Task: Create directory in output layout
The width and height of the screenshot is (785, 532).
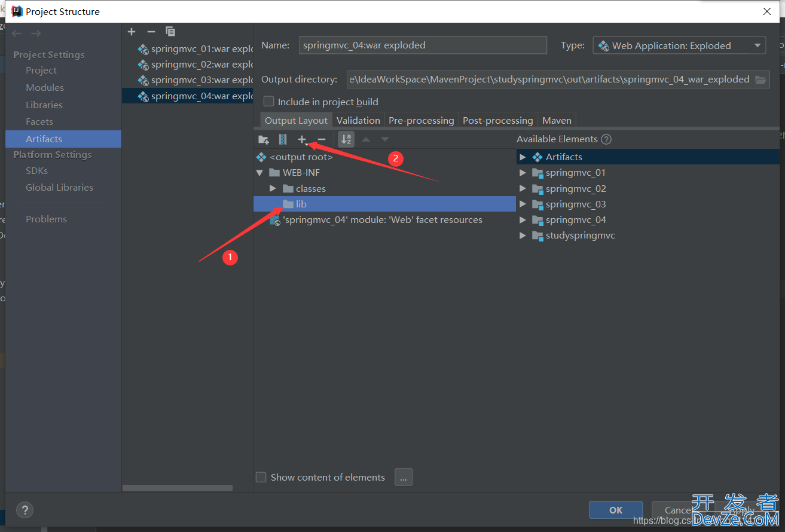Action: pos(264,139)
